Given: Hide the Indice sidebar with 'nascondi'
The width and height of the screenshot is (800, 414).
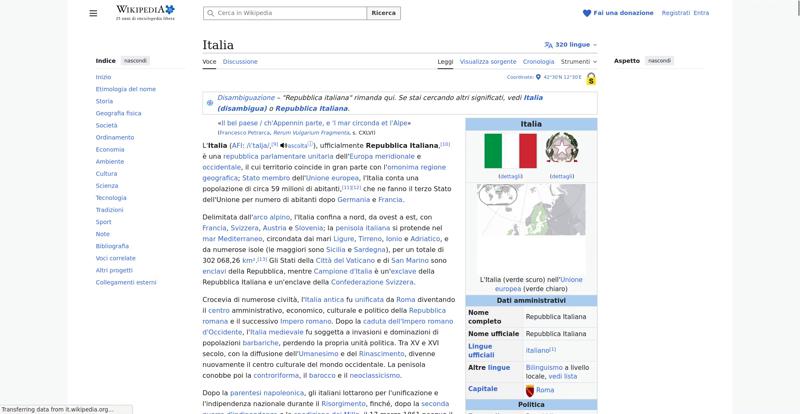Looking at the screenshot, I should [135, 61].
